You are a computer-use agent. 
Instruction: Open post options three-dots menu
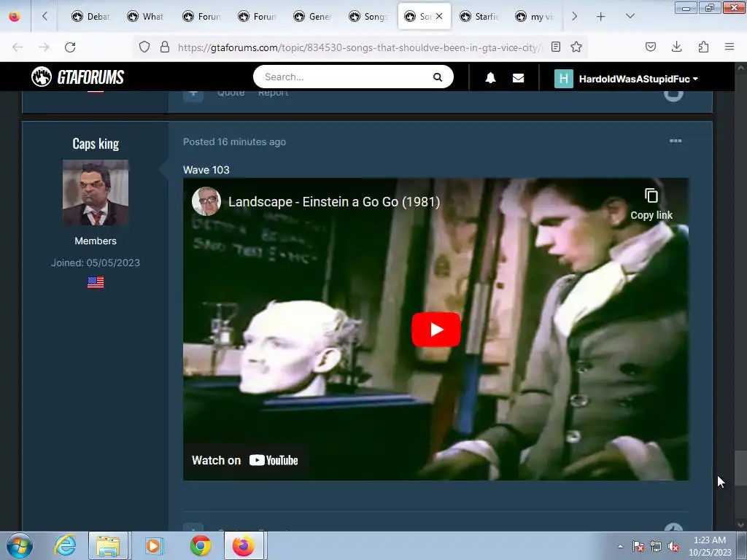(675, 141)
